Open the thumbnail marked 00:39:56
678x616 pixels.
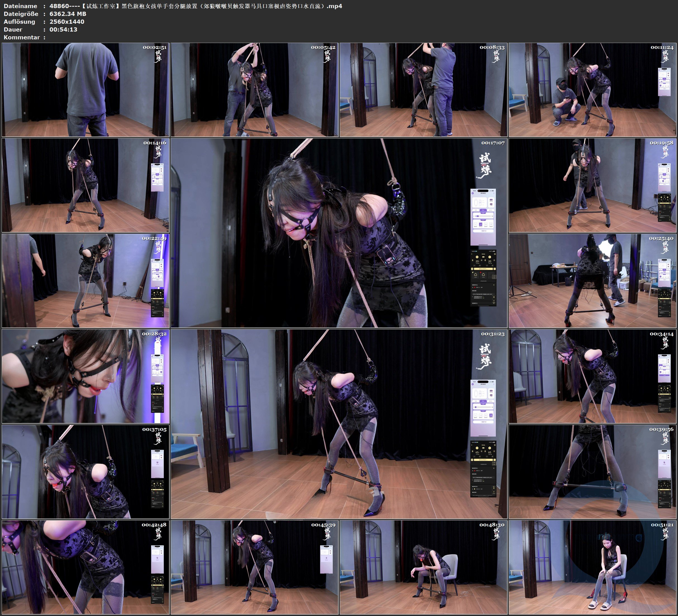click(x=592, y=472)
